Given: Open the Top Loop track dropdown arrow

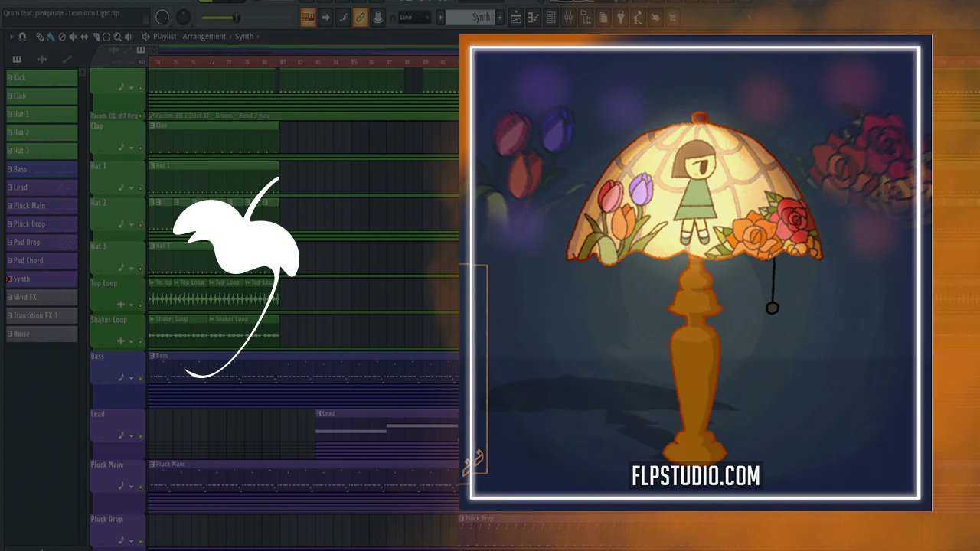Looking at the screenshot, I should click(131, 305).
